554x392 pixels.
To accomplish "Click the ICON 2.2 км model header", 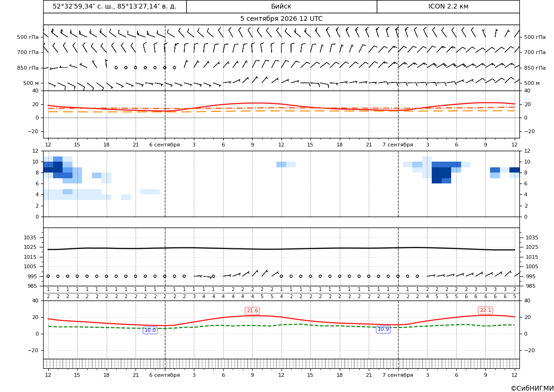I will click(448, 6).
